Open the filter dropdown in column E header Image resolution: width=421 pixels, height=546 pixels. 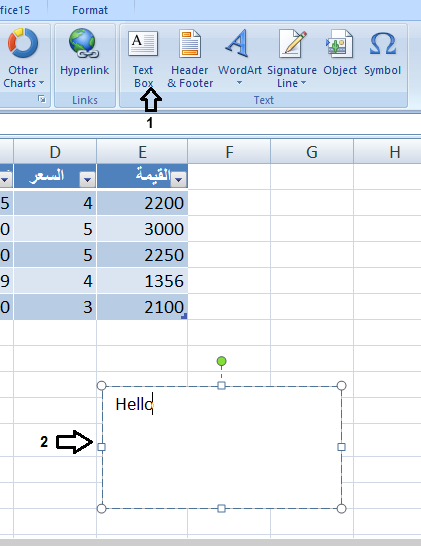(x=179, y=180)
